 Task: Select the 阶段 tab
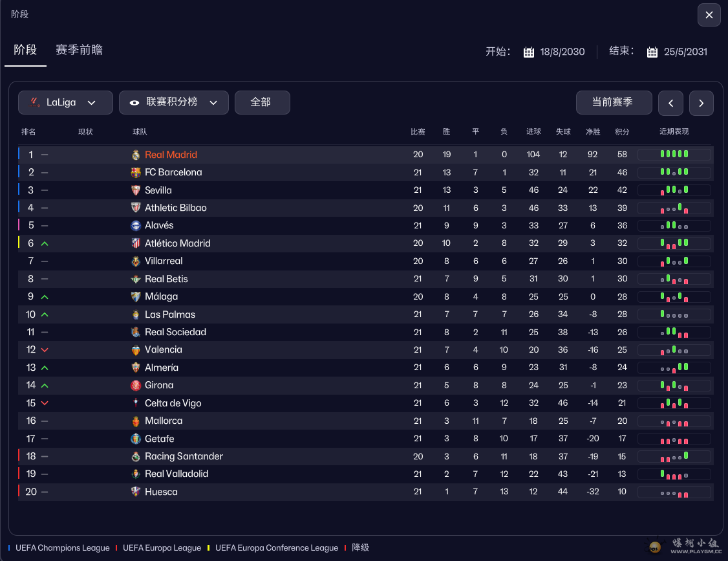pyautogui.click(x=25, y=50)
